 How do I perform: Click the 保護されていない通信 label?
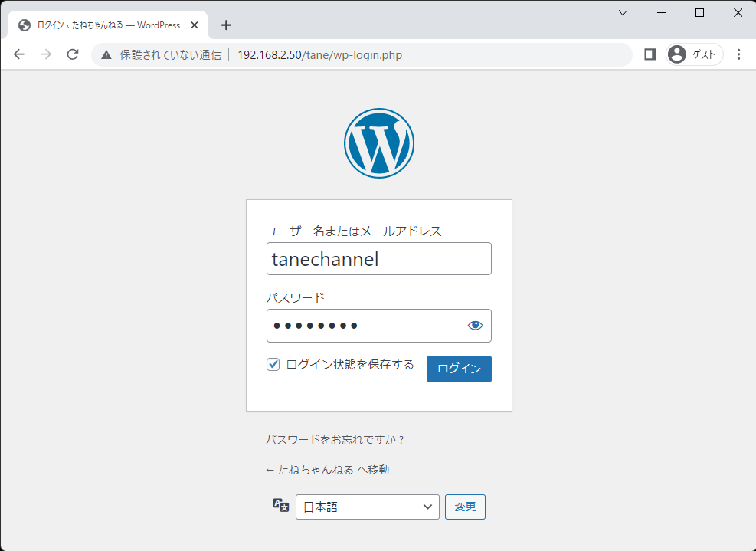click(x=170, y=55)
